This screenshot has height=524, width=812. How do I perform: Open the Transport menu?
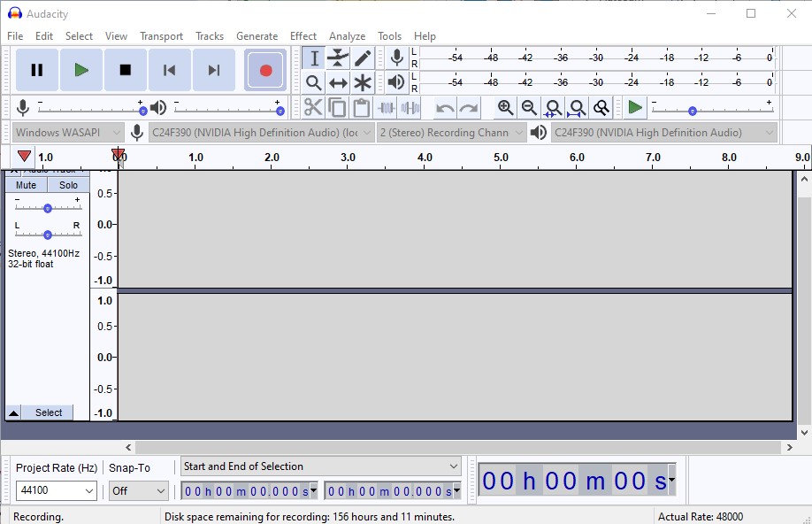tap(162, 36)
